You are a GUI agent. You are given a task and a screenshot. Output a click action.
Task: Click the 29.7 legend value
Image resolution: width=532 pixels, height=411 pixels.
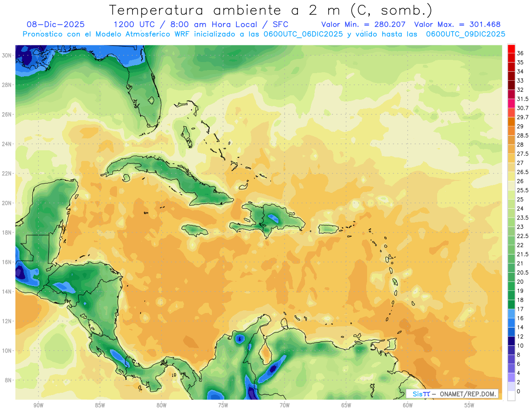523,117
